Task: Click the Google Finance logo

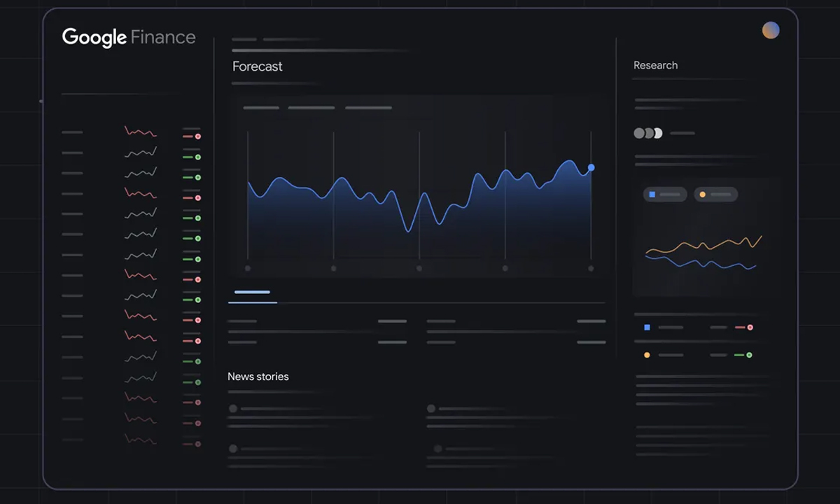Action: (x=129, y=37)
